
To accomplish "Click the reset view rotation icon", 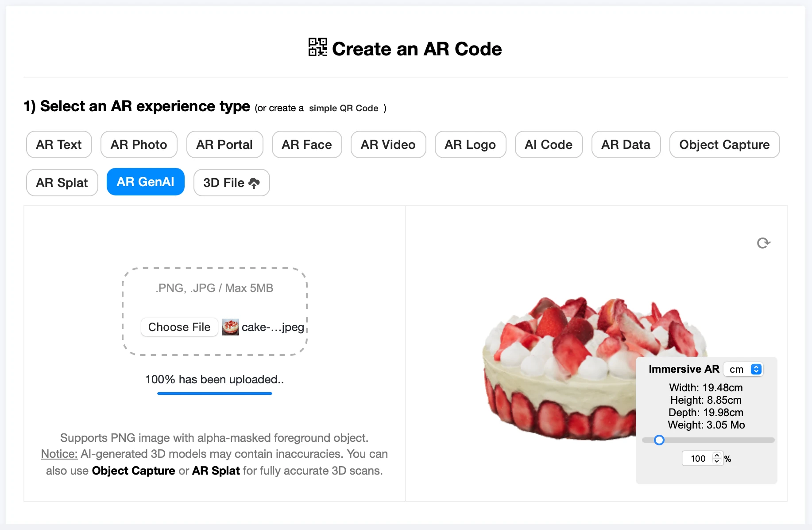I will point(763,243).
